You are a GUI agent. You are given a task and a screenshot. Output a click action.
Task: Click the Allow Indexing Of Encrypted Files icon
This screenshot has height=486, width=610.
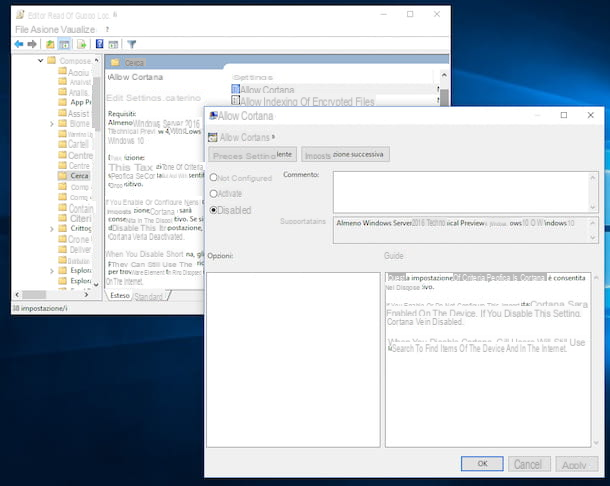point(235,100)
